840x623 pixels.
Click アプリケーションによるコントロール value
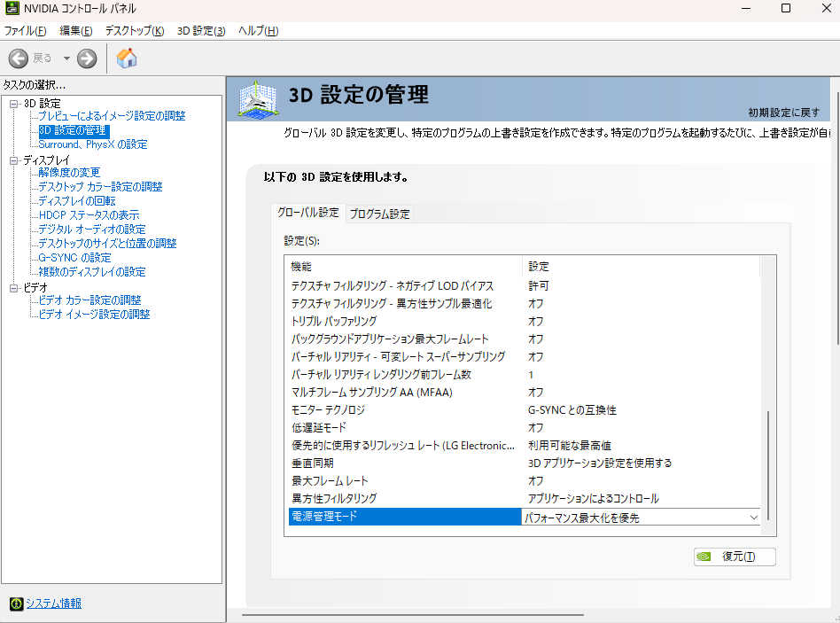593,499
